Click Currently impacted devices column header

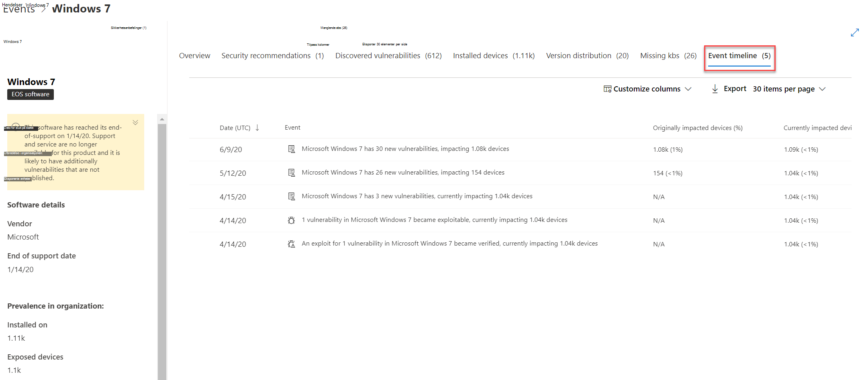817,128
